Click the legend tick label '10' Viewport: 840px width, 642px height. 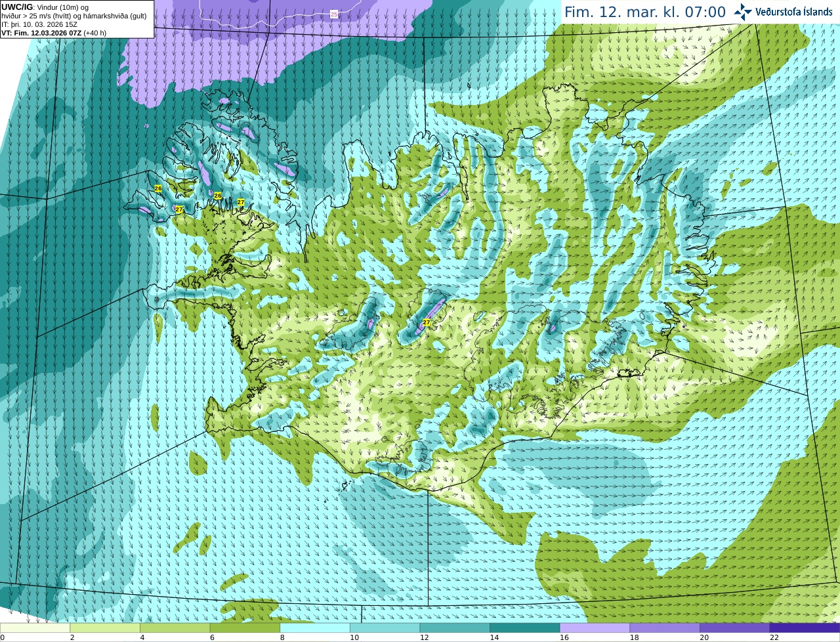pyautogui.click(x=354, y=637)
